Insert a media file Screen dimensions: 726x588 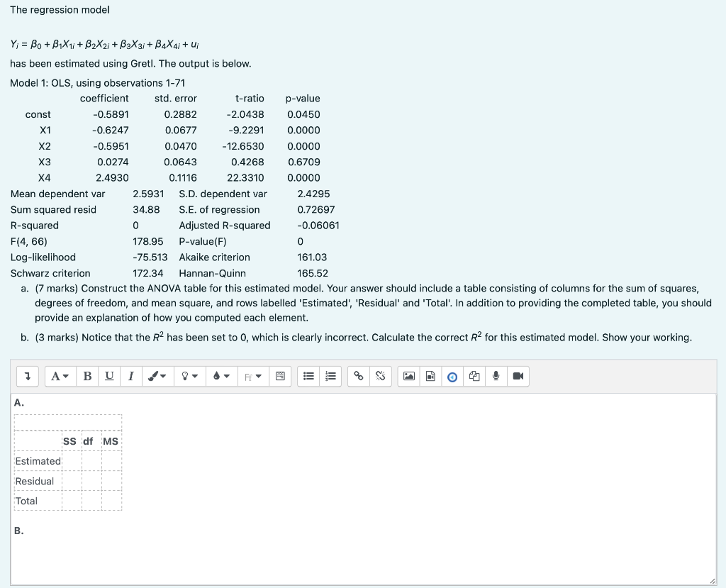click(431, 377)
